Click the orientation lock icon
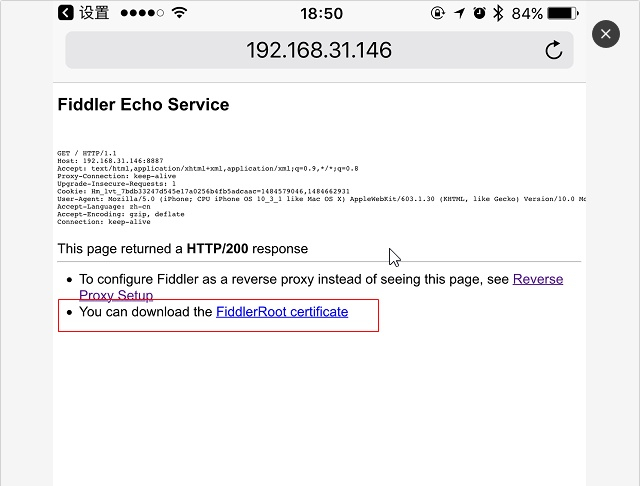Screen dimensions: 640x486 click(x=437, y=14)
